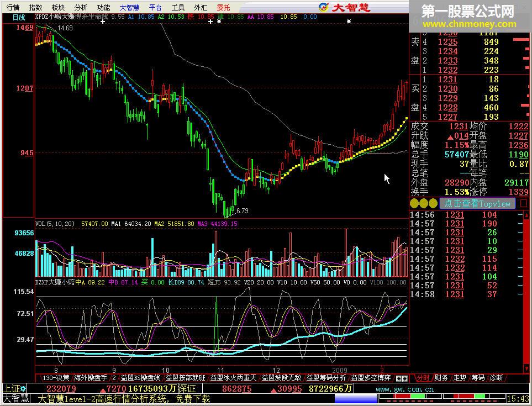The width and height of the screenshot is (532, 406).
Task: Open the 委托 menu
Action: [223, 7]
